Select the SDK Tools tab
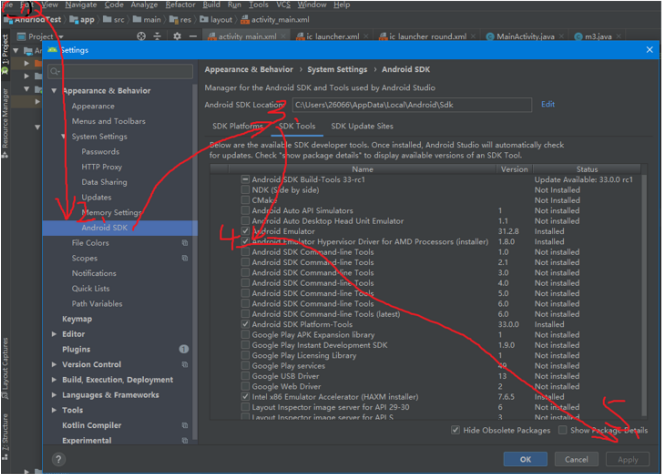This screenshot has height=474, width=662. click(297, 126)
